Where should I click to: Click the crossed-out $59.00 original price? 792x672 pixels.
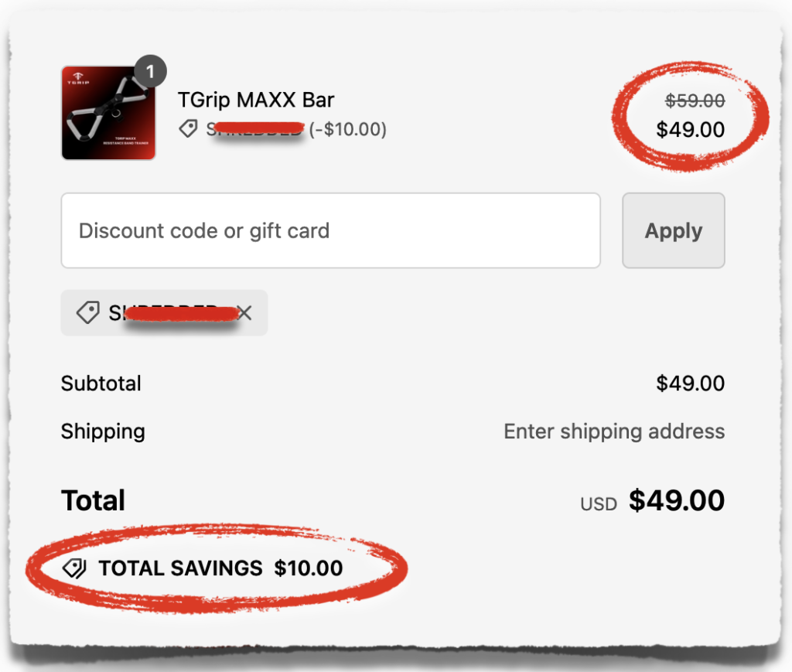[x=695, y=101]
